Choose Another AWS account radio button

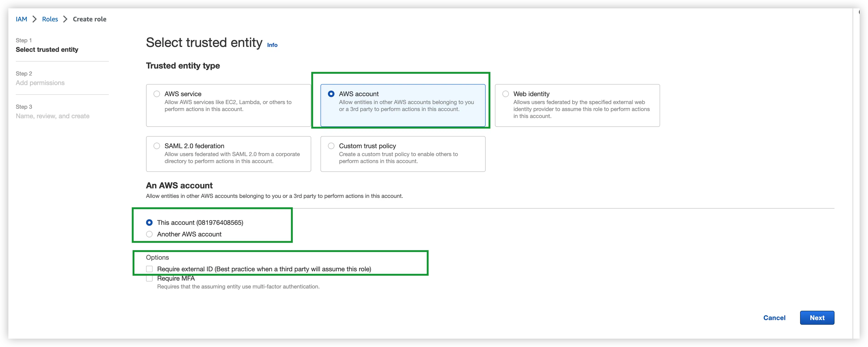(x=149, y=234)
